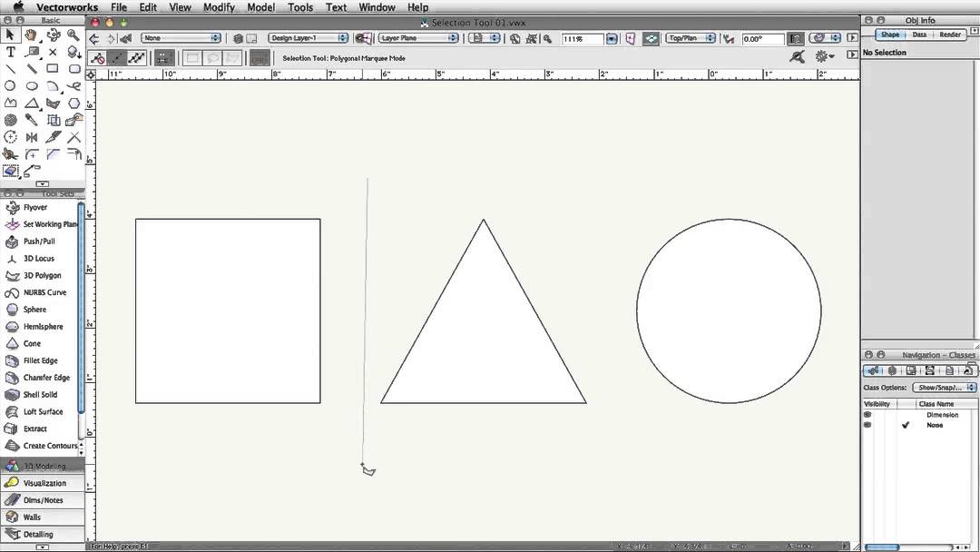Select the Line tool

click(x=10, y=69)
